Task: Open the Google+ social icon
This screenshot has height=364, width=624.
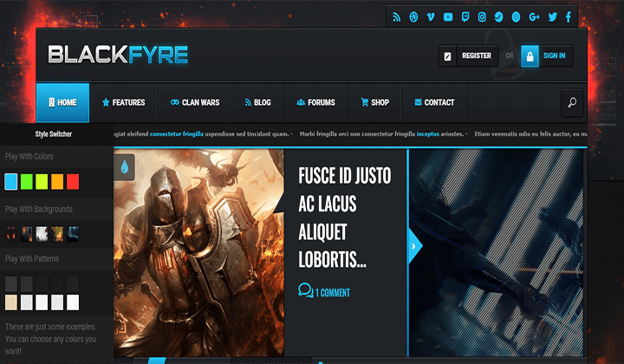Action: coord(534,17)
